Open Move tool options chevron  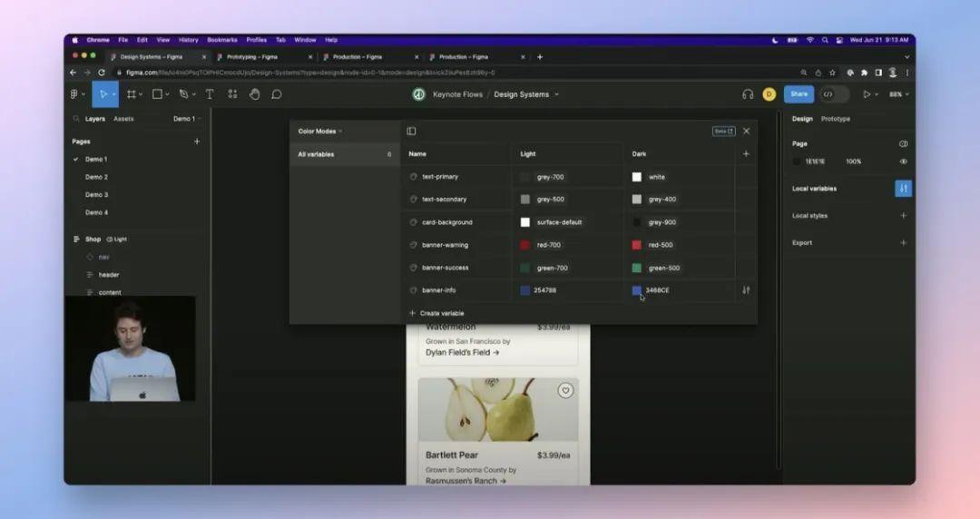pyautogui.click(x=113, y=95)
